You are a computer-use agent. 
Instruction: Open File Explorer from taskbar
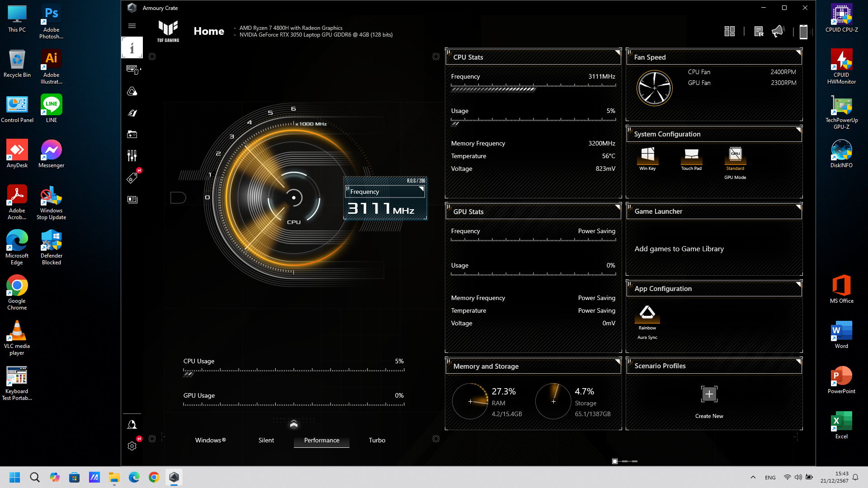click(114, 477)
